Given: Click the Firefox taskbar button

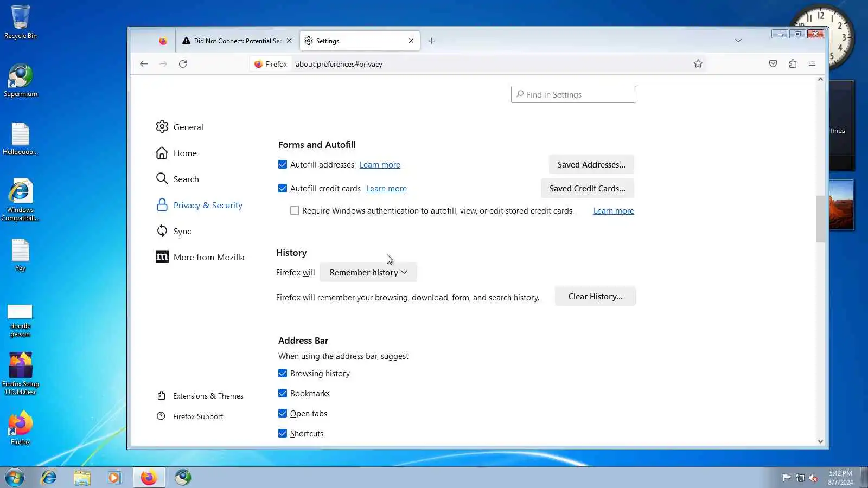Looking at the screenshot, I should pyautogui.click(x=149, y=477).
